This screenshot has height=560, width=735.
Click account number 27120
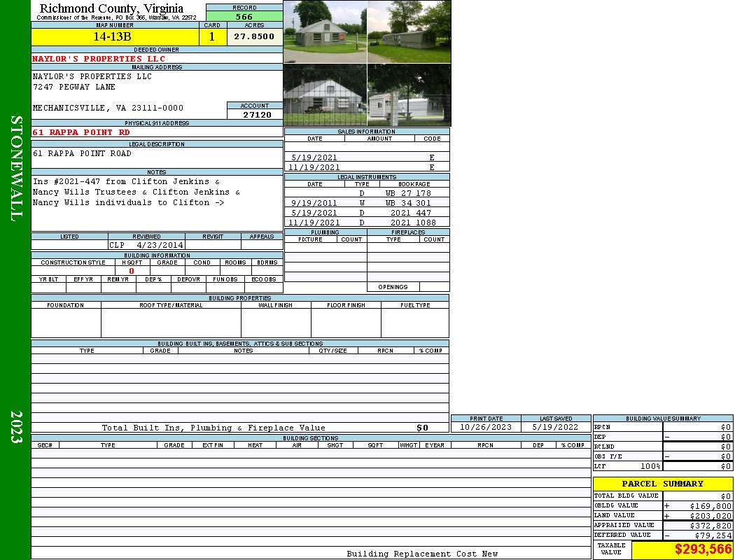[x=255, y=115]
